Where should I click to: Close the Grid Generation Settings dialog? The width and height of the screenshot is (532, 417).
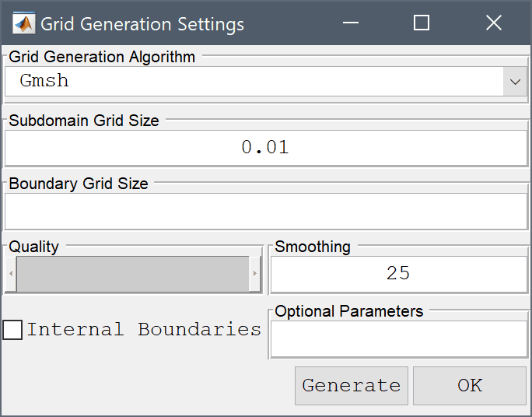click(494, 23)
